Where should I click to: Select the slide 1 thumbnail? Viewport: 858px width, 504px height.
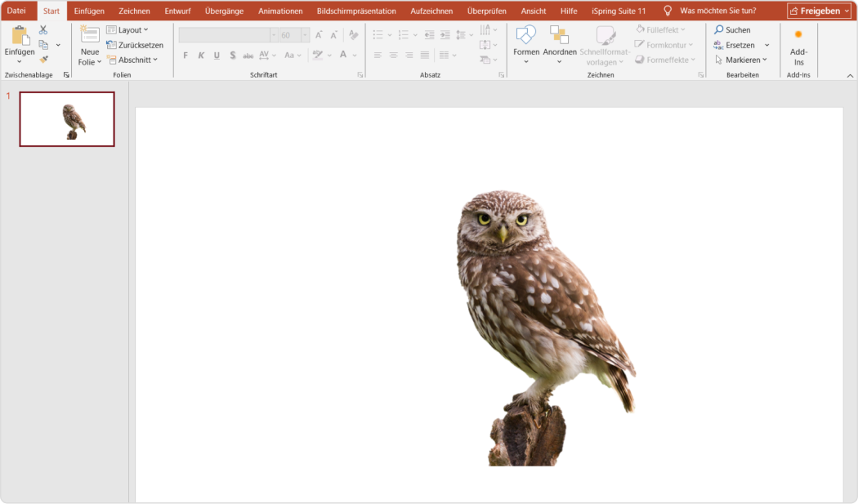point(66,118)
